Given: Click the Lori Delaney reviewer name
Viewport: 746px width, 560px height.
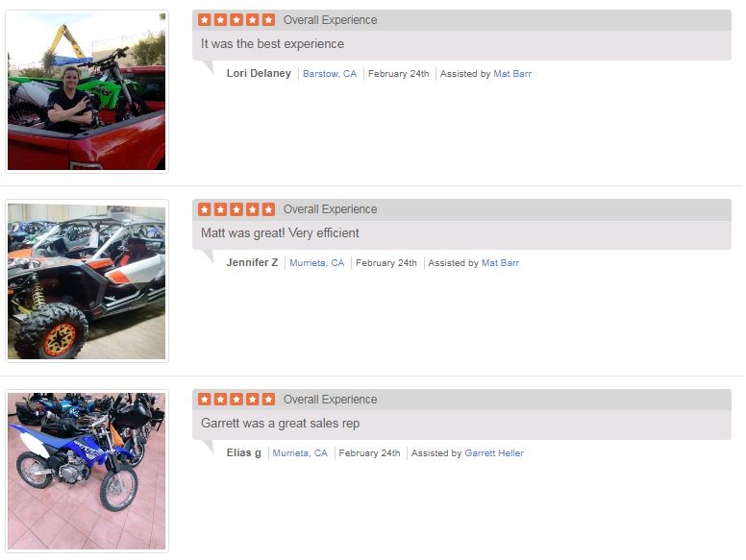Looking at the screenshot, I should [x=259, y=73].
